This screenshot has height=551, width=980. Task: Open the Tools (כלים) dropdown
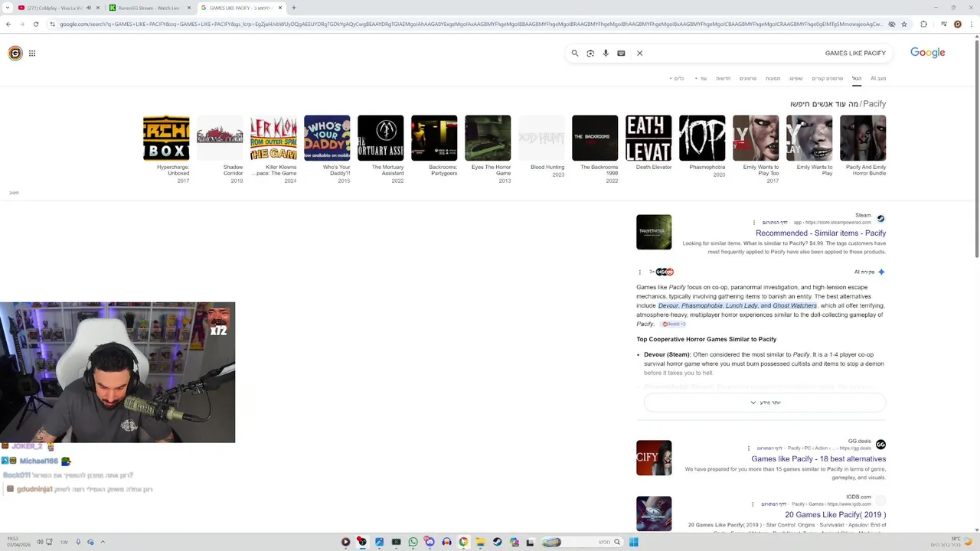677,78
